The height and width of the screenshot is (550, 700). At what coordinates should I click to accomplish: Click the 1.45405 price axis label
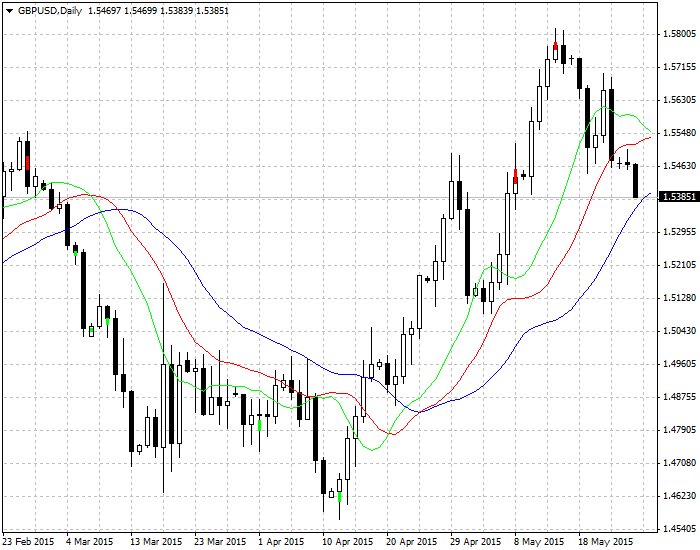[679, 529]
